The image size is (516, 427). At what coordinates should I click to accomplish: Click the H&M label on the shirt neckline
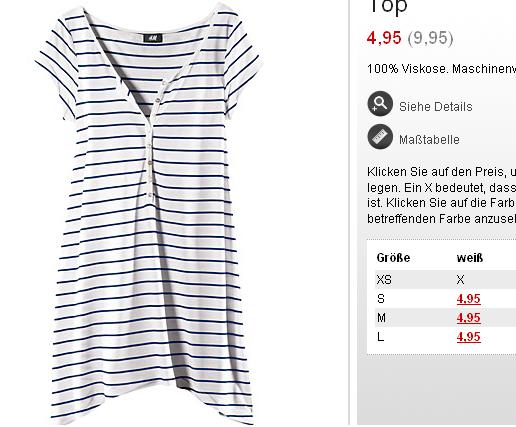(153, 38)
